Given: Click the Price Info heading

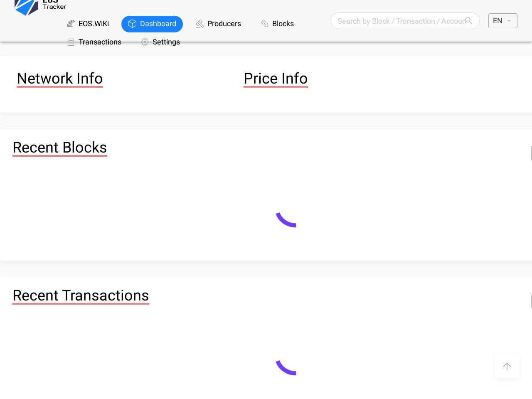Looking at the screenshot, I should point(276,79).
